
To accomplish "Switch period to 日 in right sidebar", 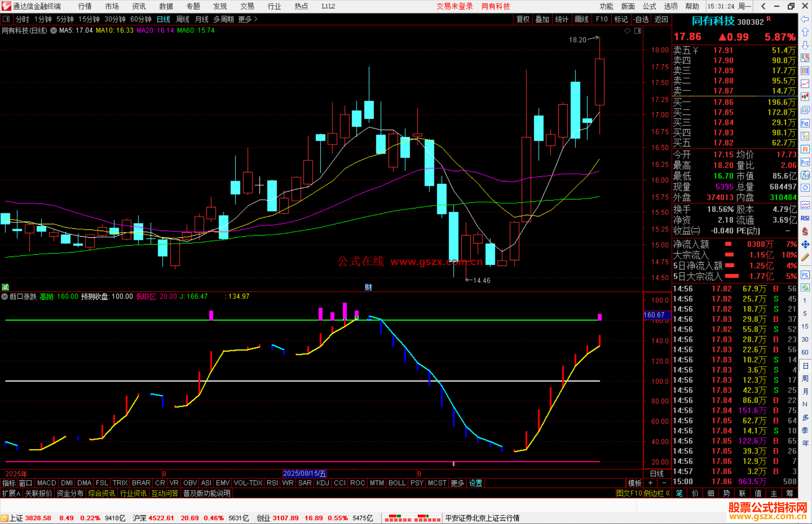I will 805,366.
